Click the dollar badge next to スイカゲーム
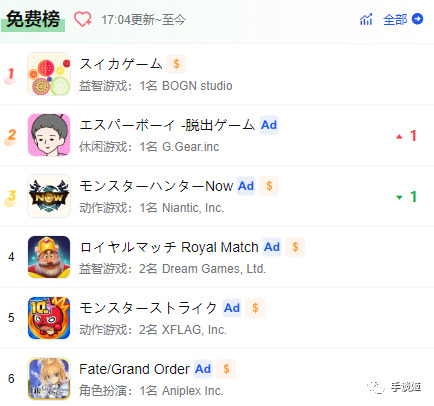 (176, 64)
